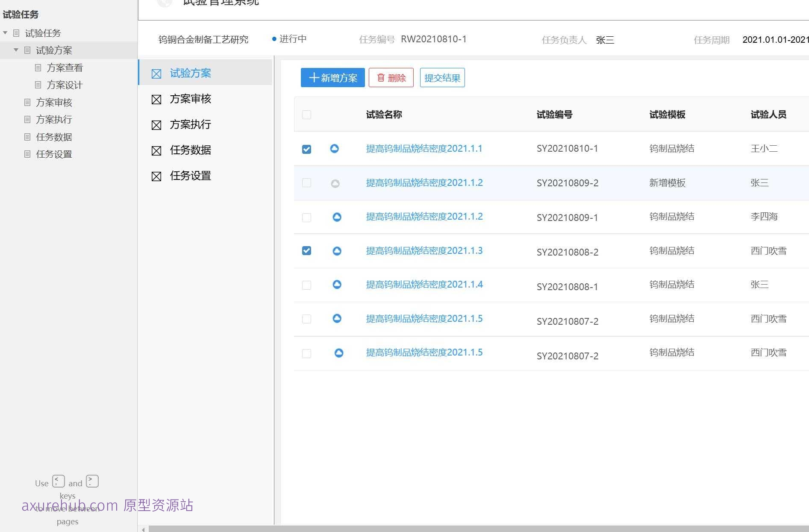809x532 pixels.
Task: Click cell SY20210808-1
Action: point(567,287)
